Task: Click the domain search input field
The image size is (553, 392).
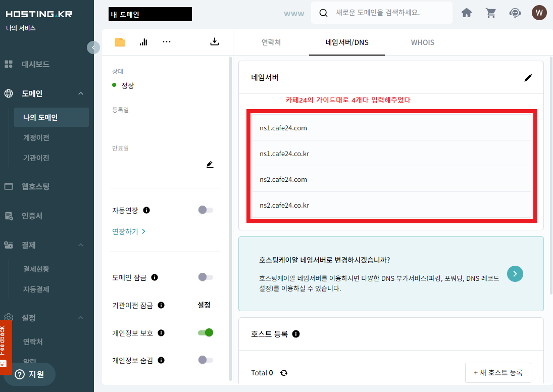Action: [x=382, y=13]
